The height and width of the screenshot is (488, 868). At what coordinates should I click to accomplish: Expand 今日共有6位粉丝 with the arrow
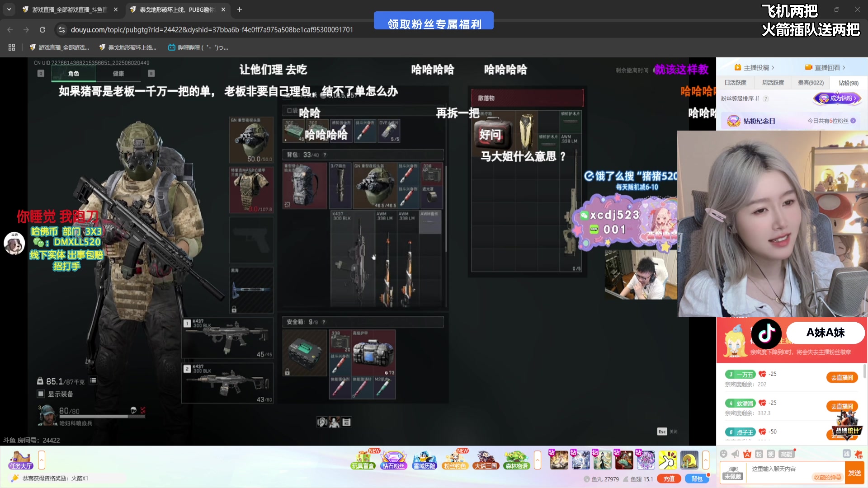point(853,121)
